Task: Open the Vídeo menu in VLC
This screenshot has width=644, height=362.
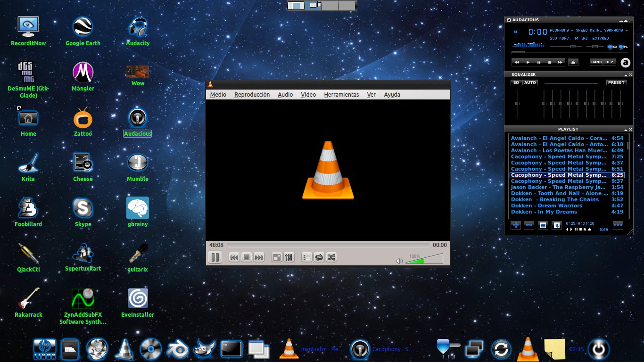Action: click(x=308, y=94)
